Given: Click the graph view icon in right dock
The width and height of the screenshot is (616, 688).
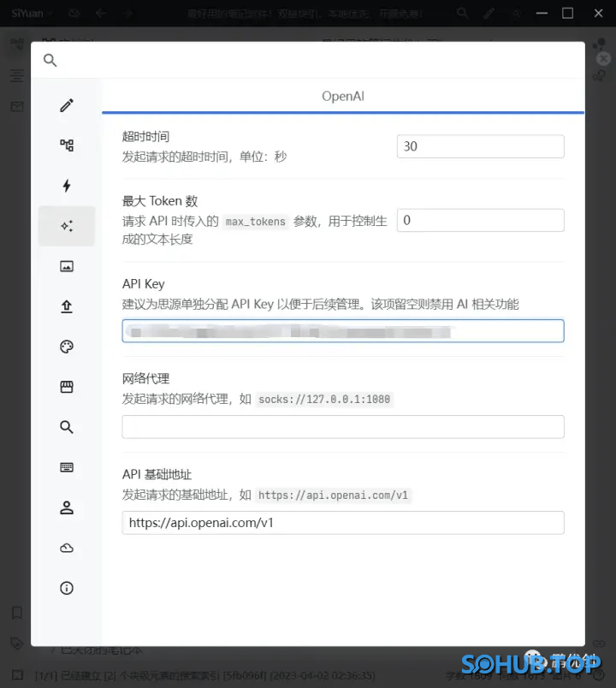Looking at the screenshot, I should pos(600,44).
